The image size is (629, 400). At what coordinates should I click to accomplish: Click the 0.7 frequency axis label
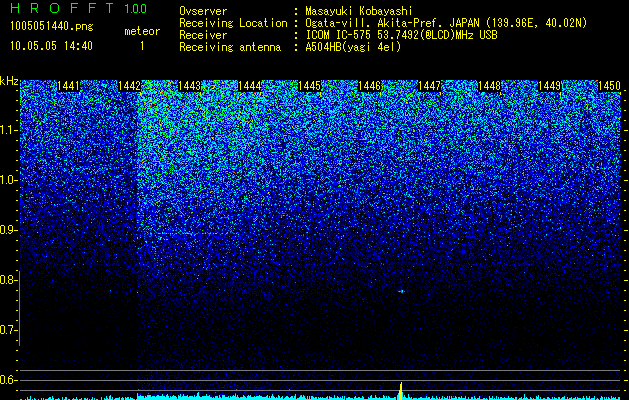point(7,330)
